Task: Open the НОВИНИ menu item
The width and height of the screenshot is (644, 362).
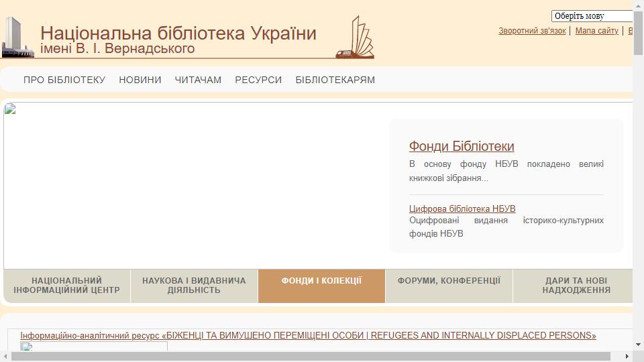Action: (x=140, y=80)
